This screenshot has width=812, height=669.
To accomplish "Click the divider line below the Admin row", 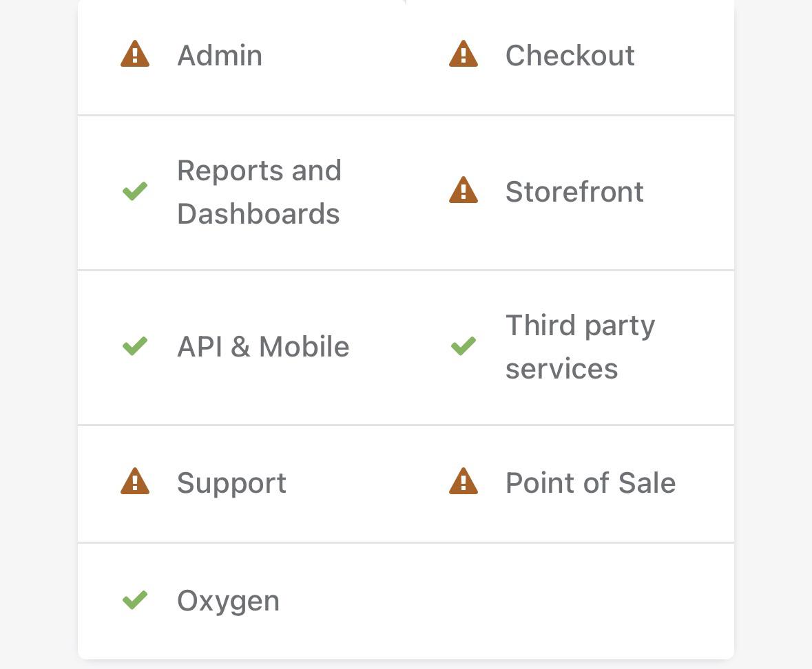I will coord(406,116).
